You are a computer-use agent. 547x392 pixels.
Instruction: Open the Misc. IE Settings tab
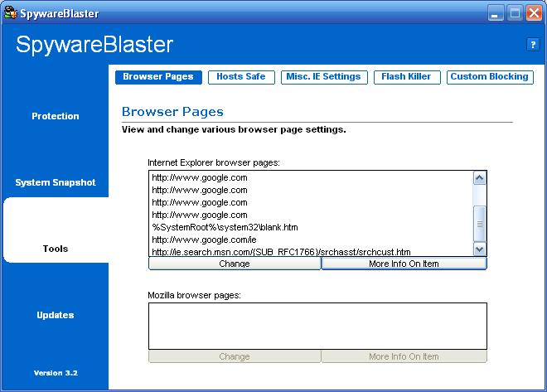click(x=324, y=77)
